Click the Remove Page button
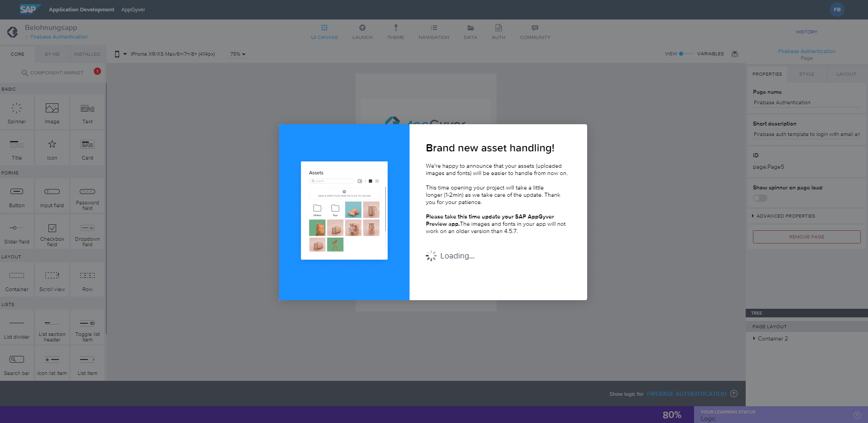 click(806, 237)
